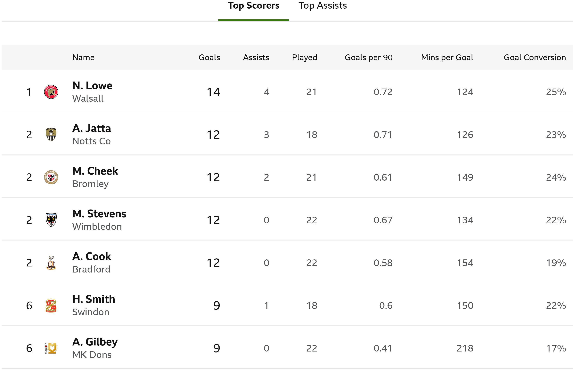Switch to the Top Assists tab

(x=323, y=6)
